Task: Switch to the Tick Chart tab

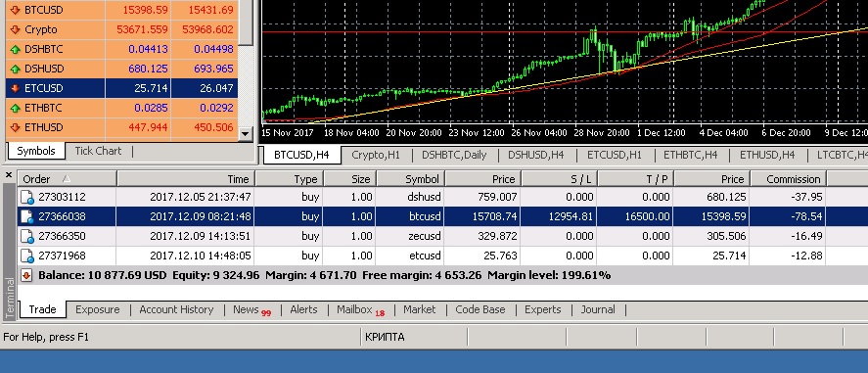Action: 98,151
